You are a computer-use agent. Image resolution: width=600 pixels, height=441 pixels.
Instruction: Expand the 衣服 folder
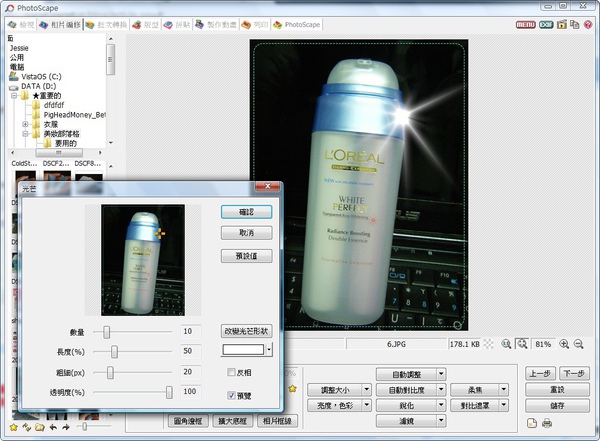[x=25, y=124]
